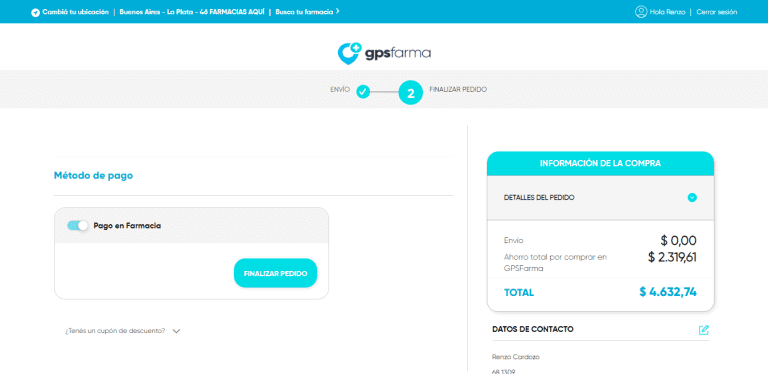
Task: Expand Detalles del pedido with the chevron
Action: coord(692,198)
